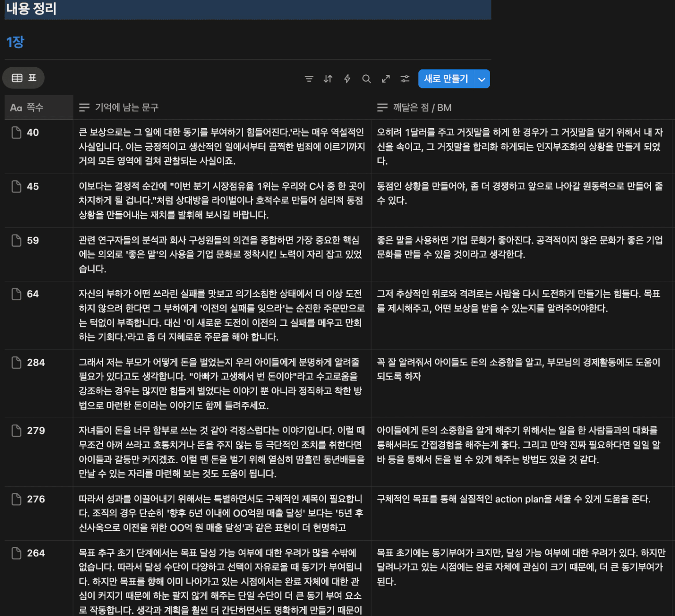Open the 깨달은 점 / BM column header

[422, 107]
